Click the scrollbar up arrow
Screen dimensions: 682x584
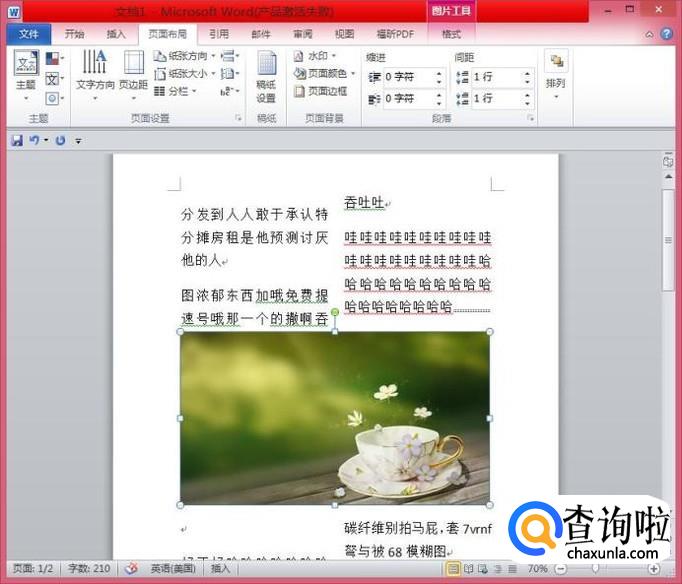[x=668, y=176]
